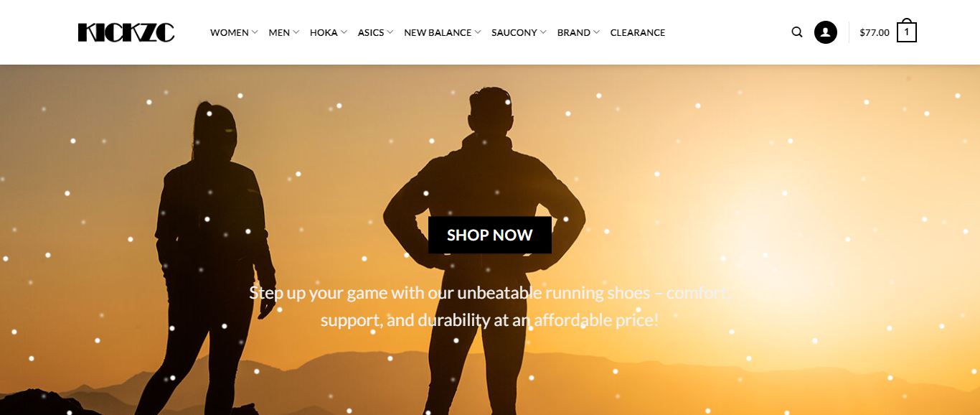
Task: Expand the WOMEN menu chevron
Action: tap(255, 32)
